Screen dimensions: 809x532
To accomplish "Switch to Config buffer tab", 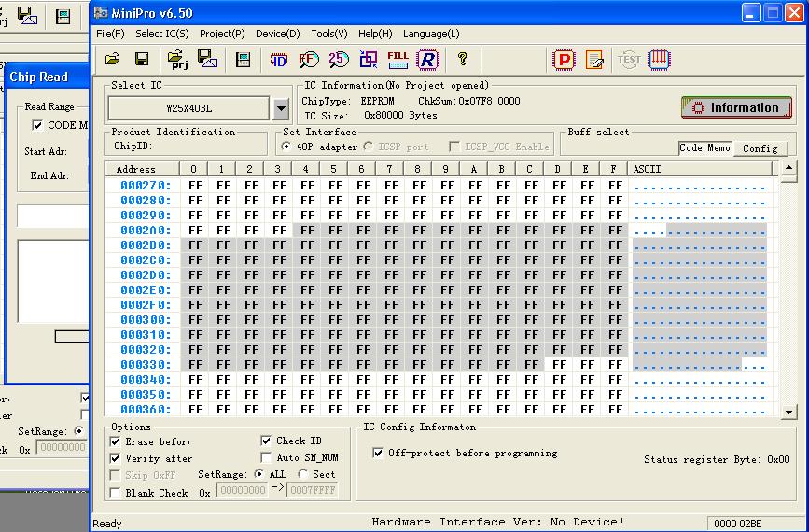I will [x=760, y=148].
